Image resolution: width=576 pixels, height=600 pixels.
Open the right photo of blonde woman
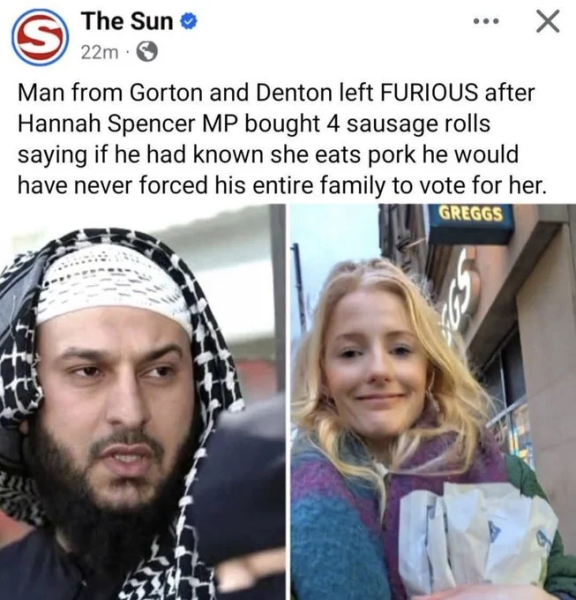pos(433,402)
